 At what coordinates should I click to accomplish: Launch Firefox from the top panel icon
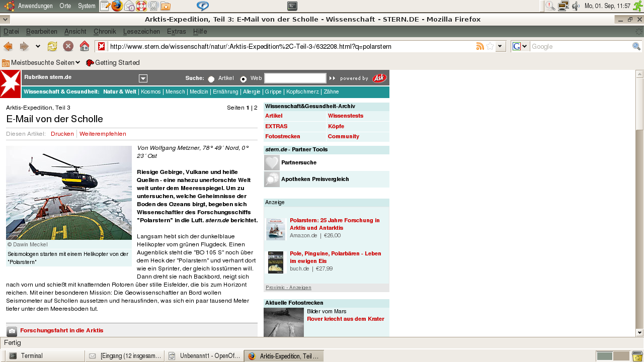[x=117, y=6]
